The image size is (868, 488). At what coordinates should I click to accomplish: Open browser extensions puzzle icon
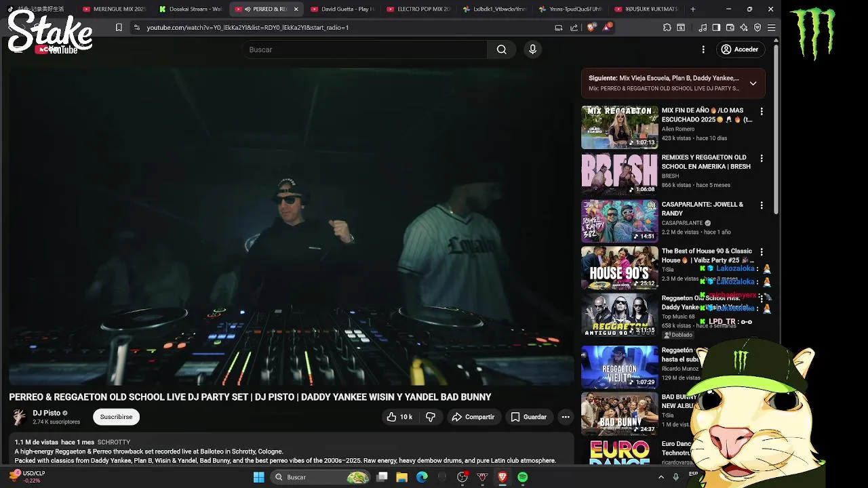[667, 27]
